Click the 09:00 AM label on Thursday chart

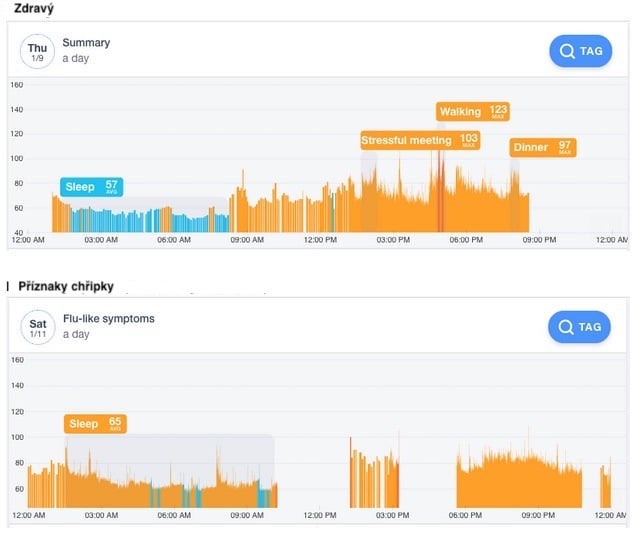[247, 240]
